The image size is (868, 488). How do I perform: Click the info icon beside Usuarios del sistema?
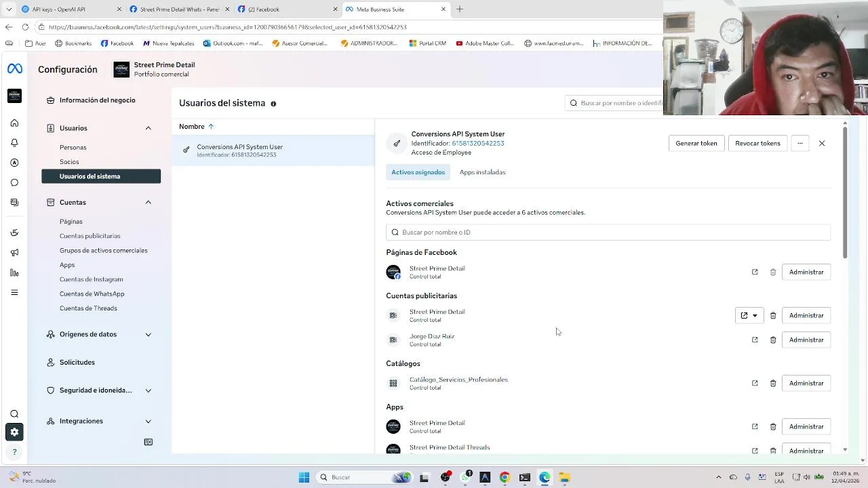(x=273, y=104)
